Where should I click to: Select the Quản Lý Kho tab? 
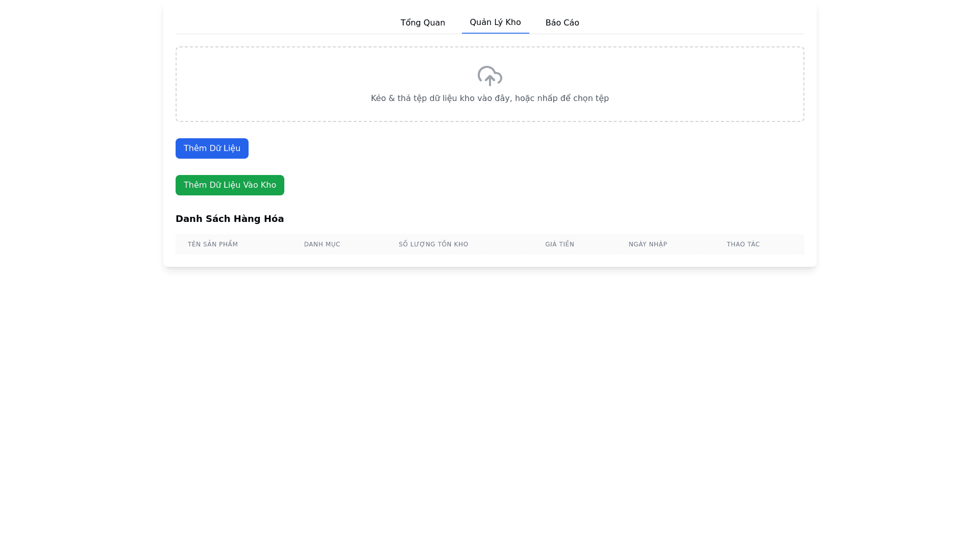pyautogui.click(x=495, y=22)
